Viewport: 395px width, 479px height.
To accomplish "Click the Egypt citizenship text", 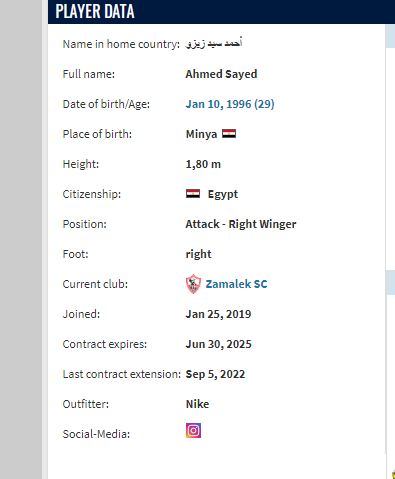I will click(223, 194).
